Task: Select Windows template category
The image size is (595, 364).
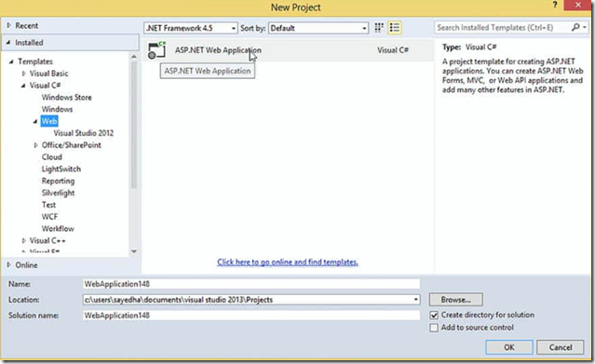Action: pyautogui.click(x=58, y=109)
